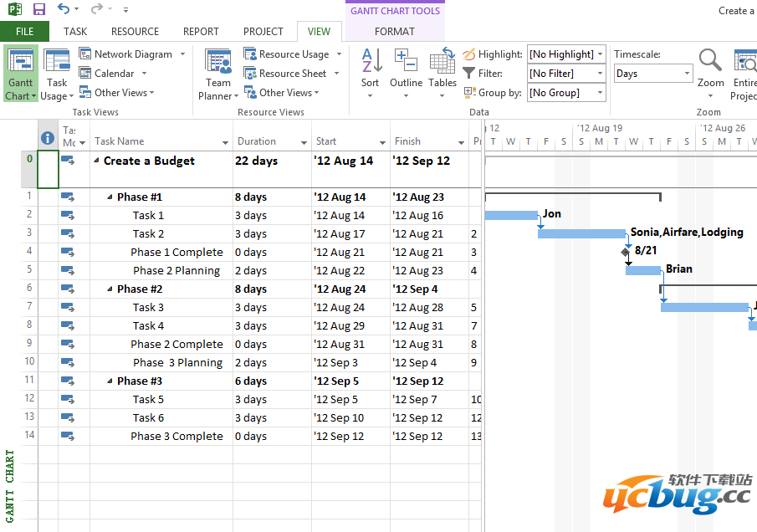
Task: Open the Filter dropdown box
Action: click(x=565, y=74)
